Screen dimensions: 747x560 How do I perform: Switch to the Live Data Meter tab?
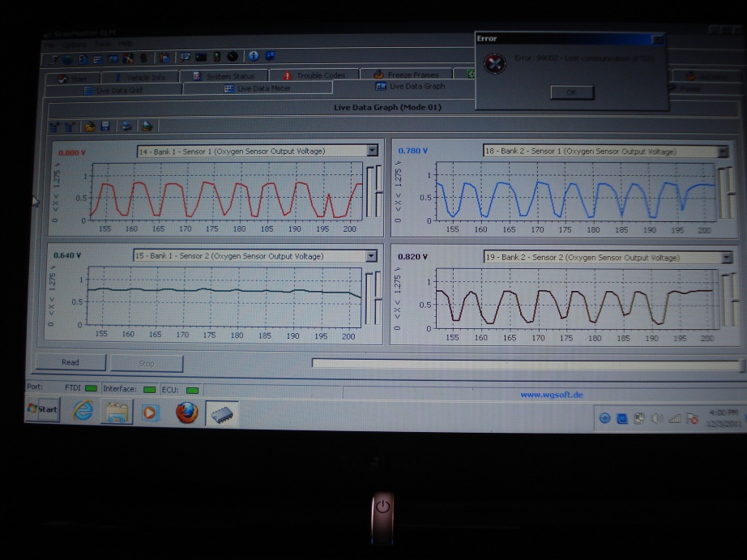click(258, 88)
